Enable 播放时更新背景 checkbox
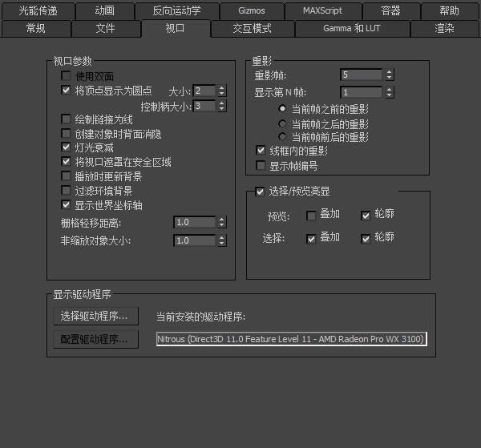 pyautogui.click(x=66, y=176)
